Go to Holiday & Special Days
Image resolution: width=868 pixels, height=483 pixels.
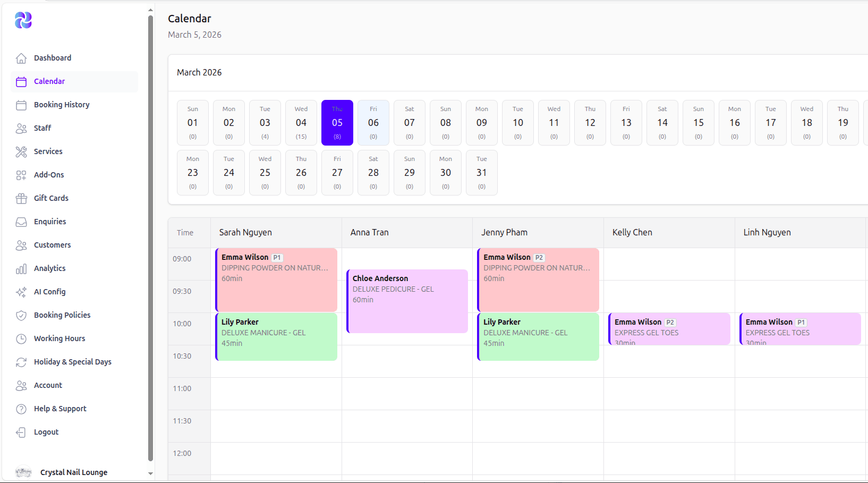(x=72, y=362)
